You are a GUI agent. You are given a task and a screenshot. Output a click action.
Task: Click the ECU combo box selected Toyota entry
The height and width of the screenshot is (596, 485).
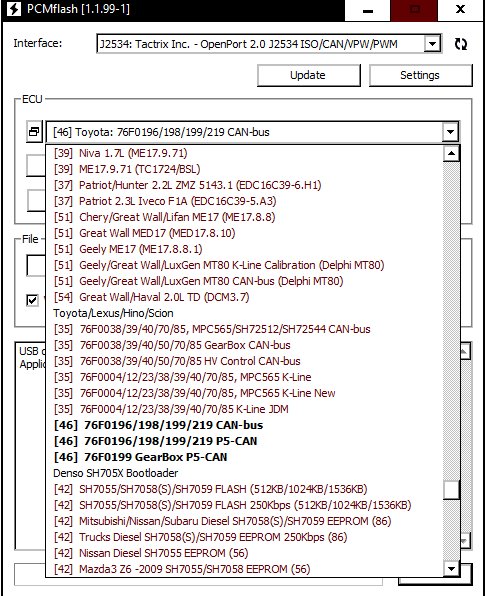point(243,132)
